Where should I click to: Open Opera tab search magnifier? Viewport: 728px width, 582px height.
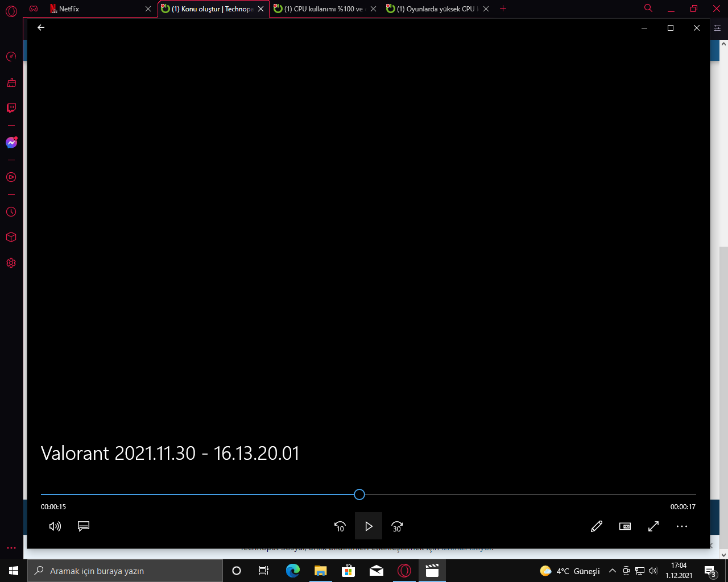pyautogui.click(x=648, y=9)
